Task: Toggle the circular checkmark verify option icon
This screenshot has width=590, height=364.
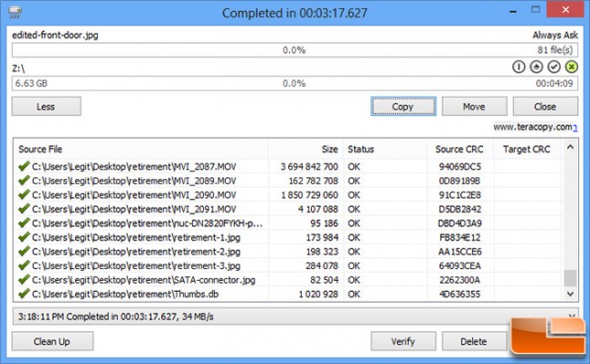Action: tap(554, 67)
